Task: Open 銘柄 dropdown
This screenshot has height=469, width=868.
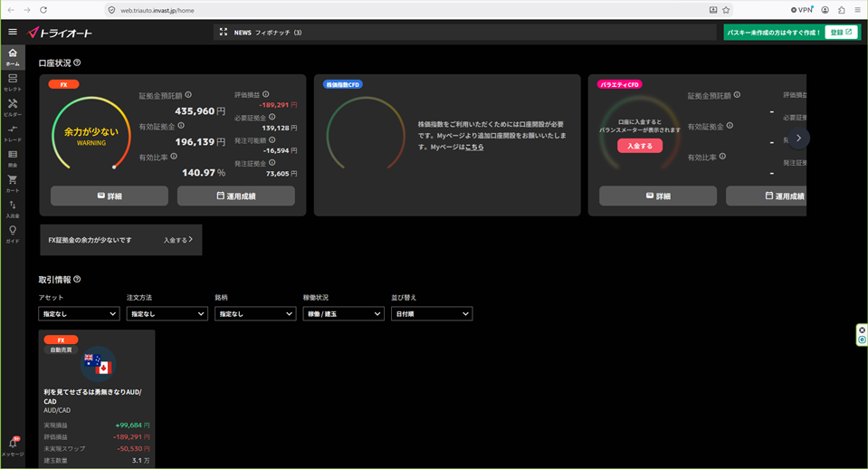Action: point(255,313)
